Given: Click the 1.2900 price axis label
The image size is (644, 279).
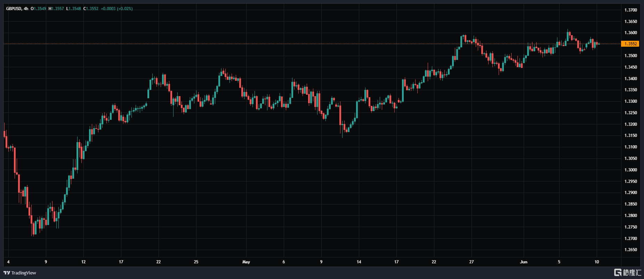Looking at the screenshot, I should [630, 193].
